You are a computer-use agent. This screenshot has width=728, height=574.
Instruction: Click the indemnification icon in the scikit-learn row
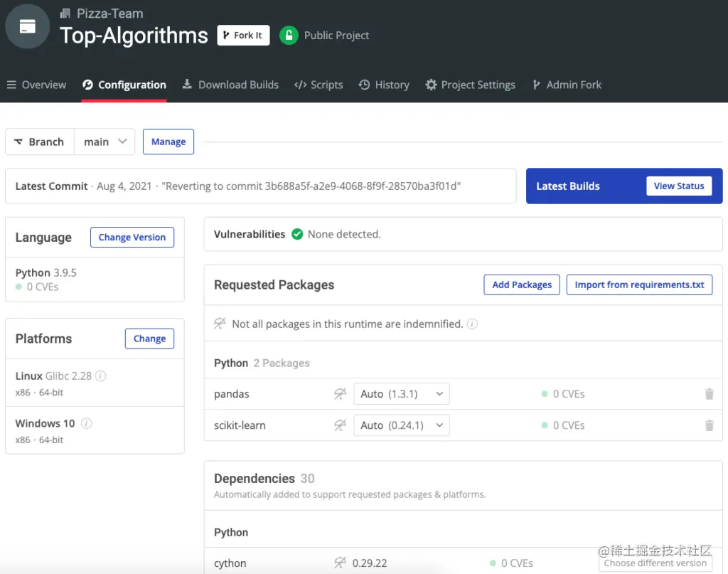341,425
